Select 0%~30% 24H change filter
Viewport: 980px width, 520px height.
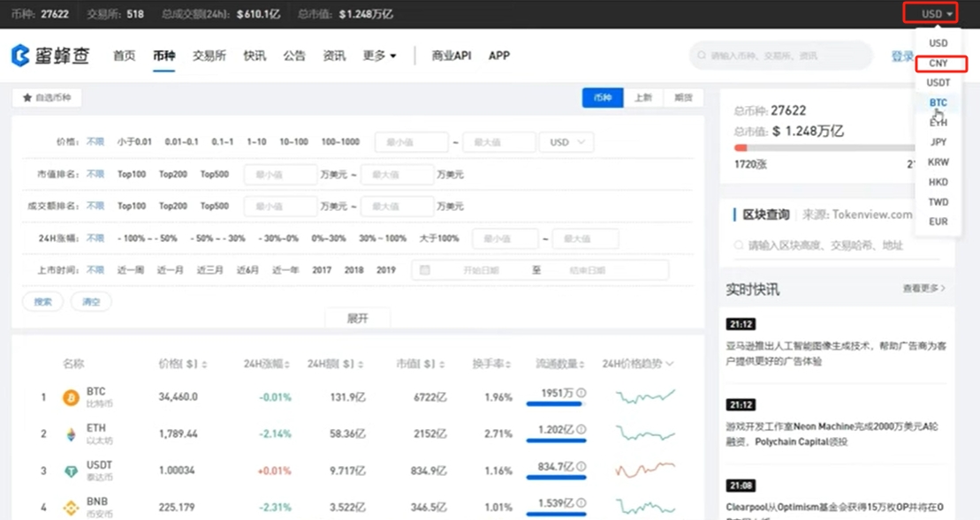[x=328, y=238]
